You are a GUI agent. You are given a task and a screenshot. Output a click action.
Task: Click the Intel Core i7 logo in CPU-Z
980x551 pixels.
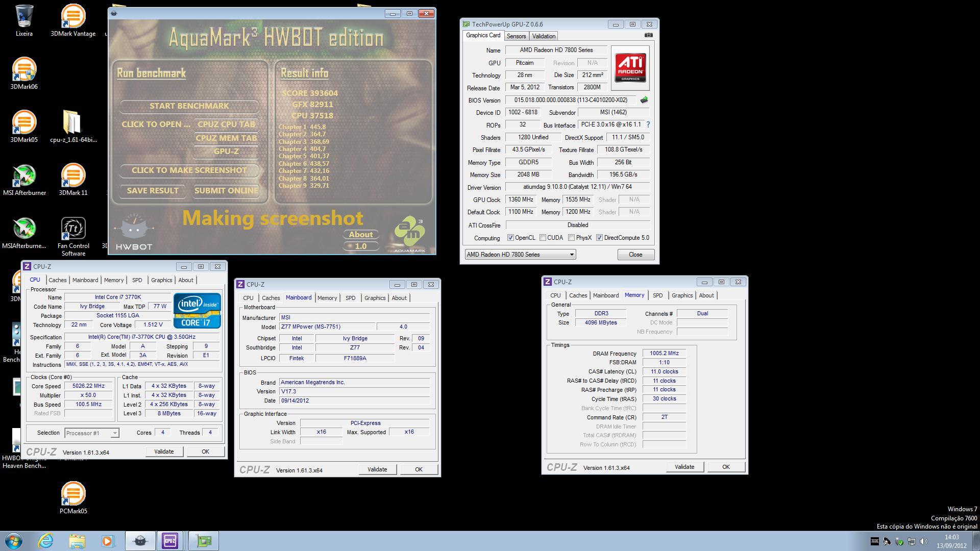197,311
